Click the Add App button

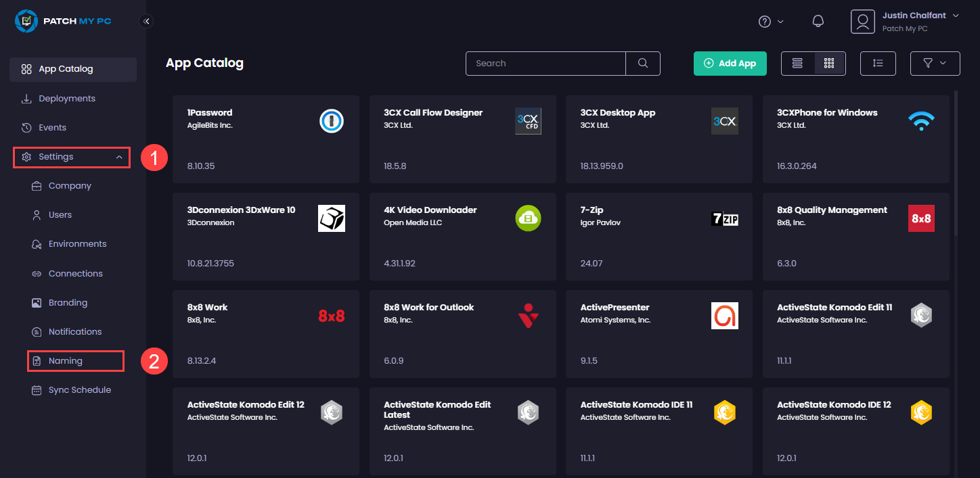pos(730,63)
